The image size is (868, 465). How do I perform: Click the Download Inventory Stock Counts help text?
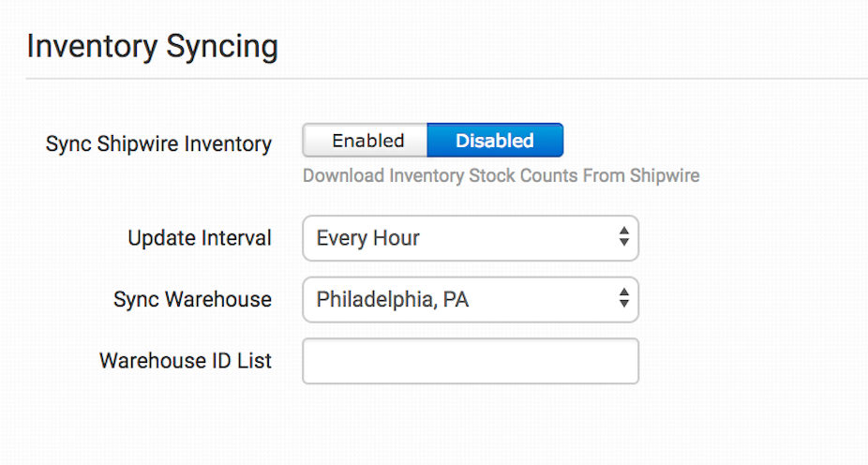[x=501, y=175]
